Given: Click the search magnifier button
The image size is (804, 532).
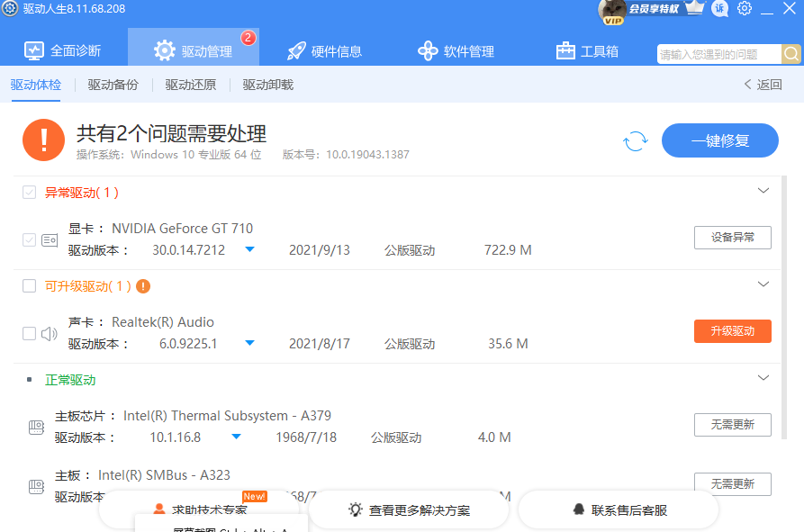Looking at the screenshot, I should tap(791, 54).
